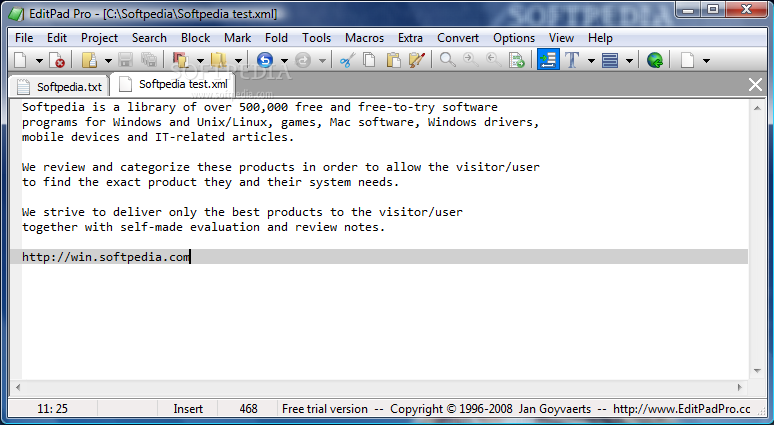Expand the dropdown arrow beside favorites folders

pyautogui.click(x=238, y=61)
